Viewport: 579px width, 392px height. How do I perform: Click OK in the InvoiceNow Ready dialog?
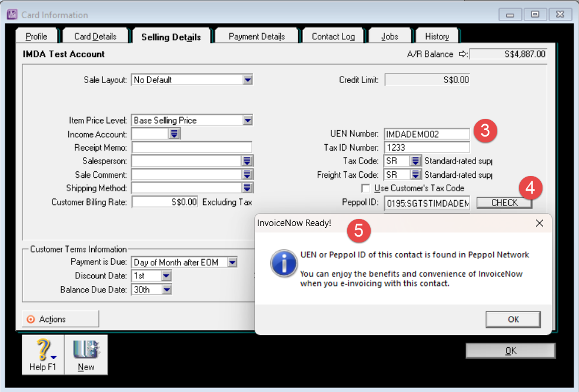513,319
